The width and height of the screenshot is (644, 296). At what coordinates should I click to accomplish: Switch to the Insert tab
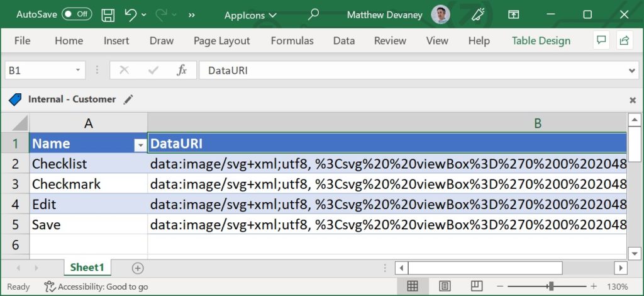pyautogui.click(x=116, y=41)
